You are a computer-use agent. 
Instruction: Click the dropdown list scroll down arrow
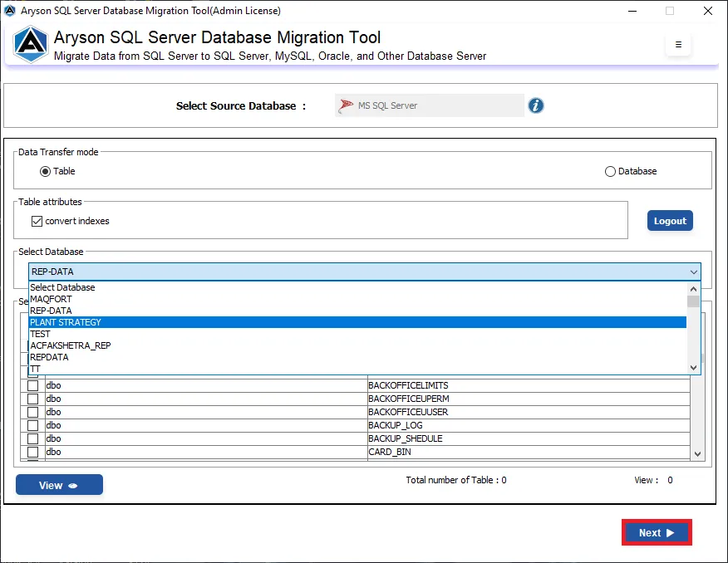(x=693, y=368)
